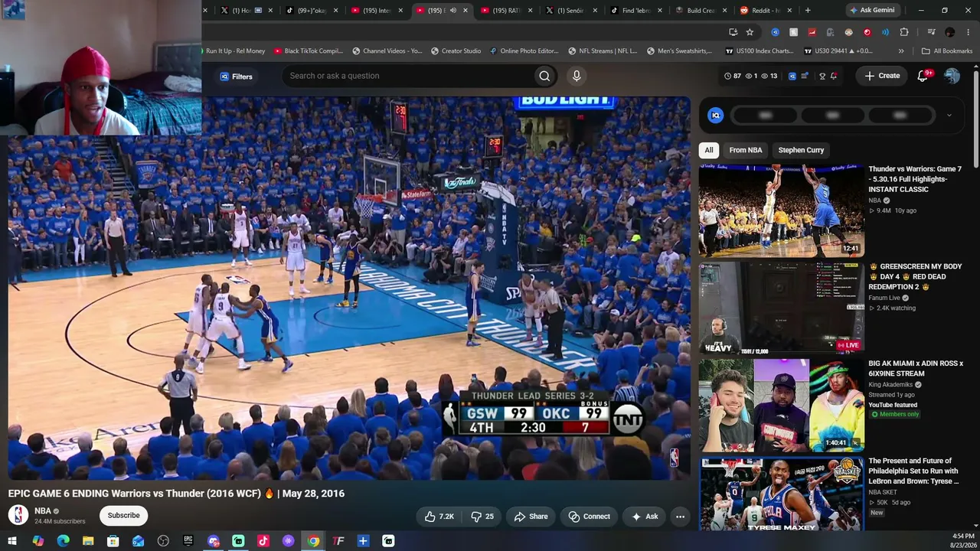
Task: Open the BIG AK MIAMI stream thumbnail
Action: click(x=781, y=405)
